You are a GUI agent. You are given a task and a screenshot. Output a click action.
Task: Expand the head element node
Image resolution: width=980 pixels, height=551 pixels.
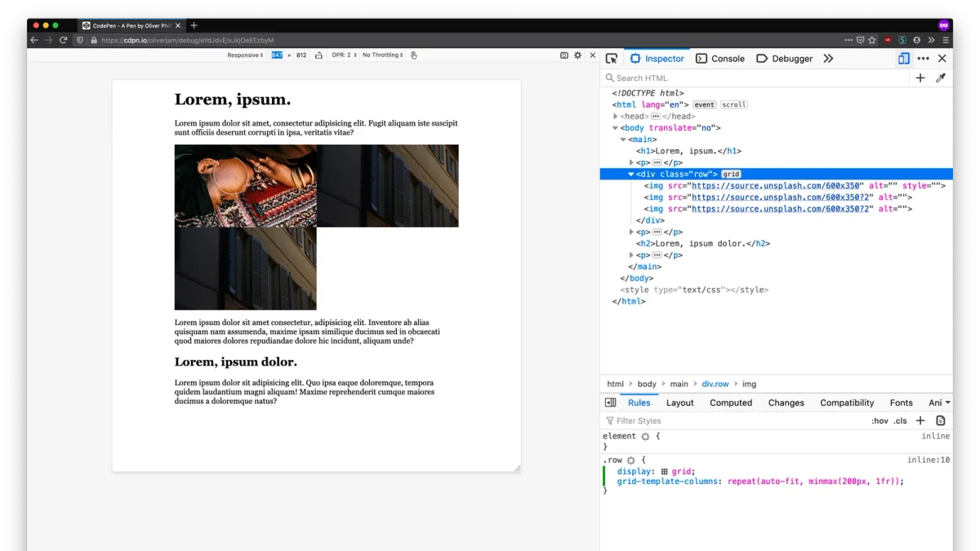[616, 116]
